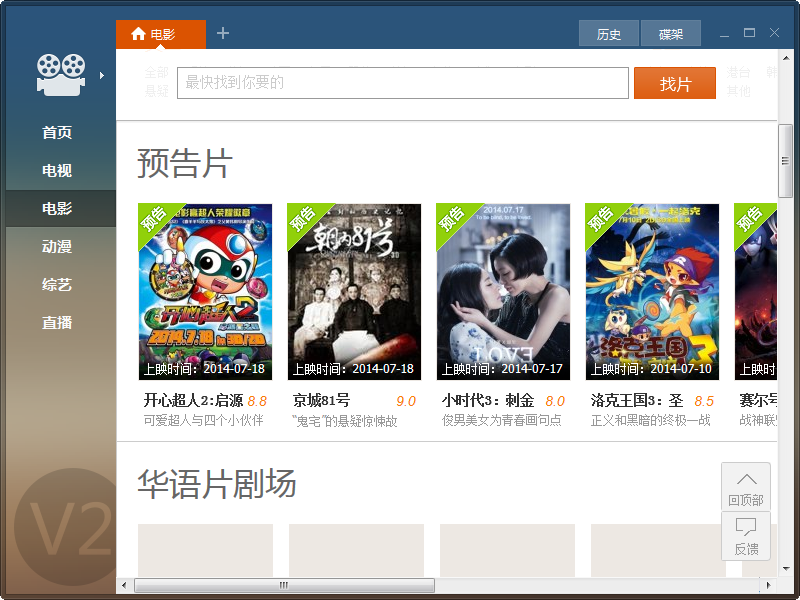This screenshot has width=800, height=600.
Task: Select 电视 in the sidebar
Action: 57,170
